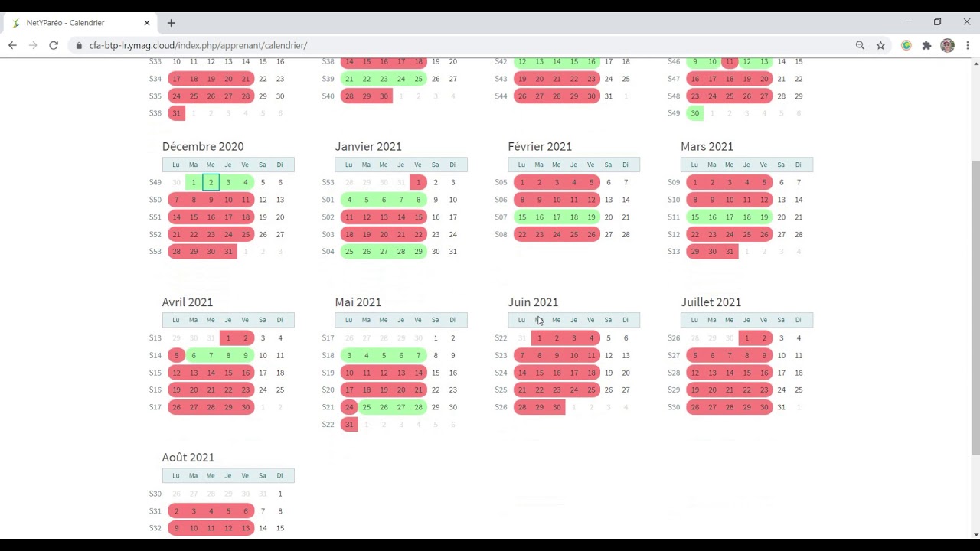Viewport: 980px width, 551px height.
Task: Click the scrollbar down arrow
Action: (x=975, y=534)
